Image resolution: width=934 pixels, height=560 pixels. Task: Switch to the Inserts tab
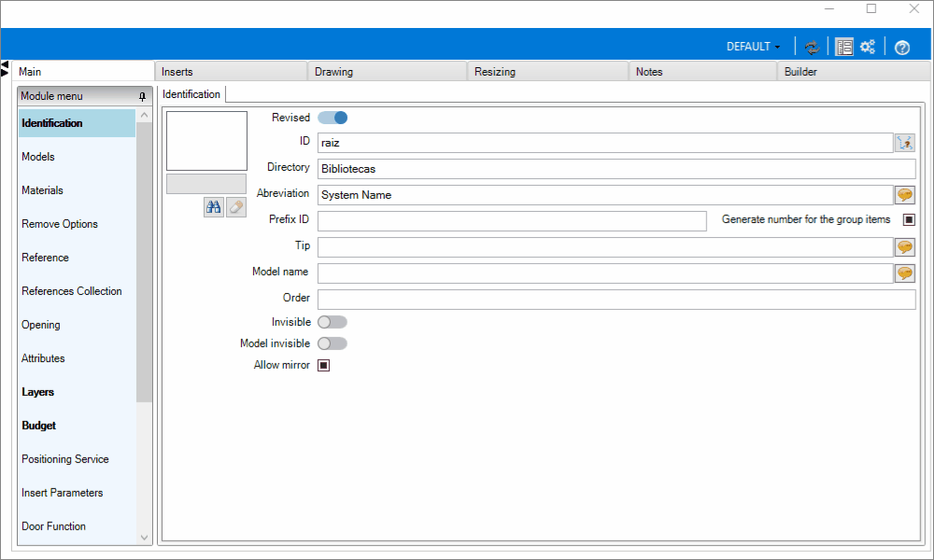231,72
